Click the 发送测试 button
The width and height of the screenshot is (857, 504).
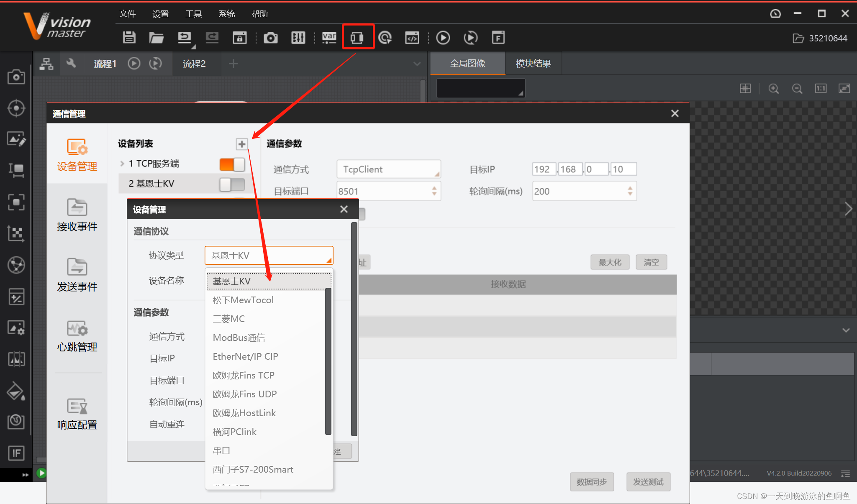point(648,482)
